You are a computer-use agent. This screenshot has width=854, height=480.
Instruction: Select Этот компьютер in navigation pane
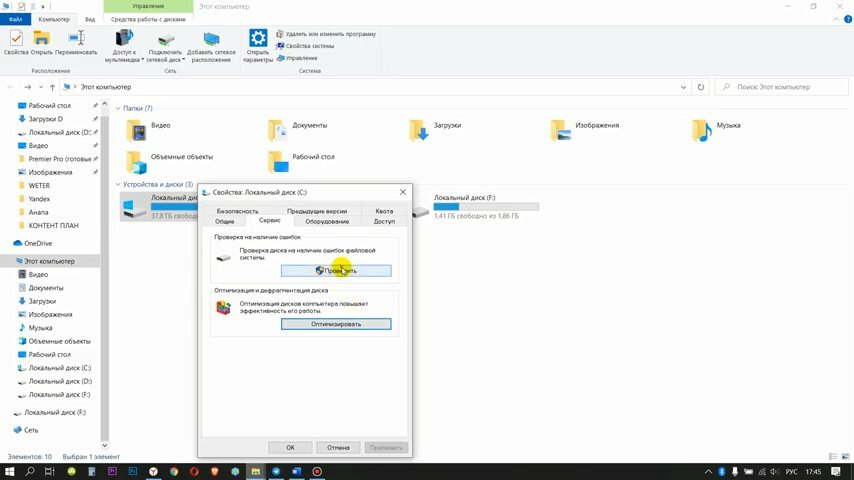tap(50, 261)
